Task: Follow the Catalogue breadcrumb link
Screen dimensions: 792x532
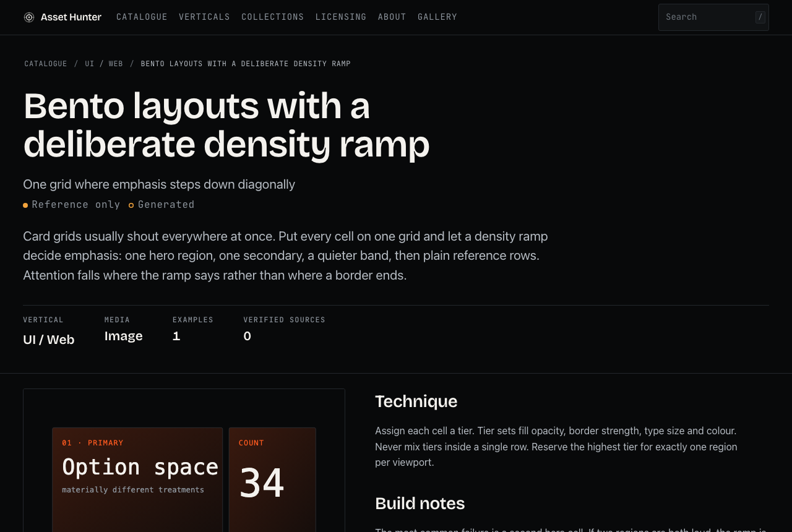Action: [46, 64]
